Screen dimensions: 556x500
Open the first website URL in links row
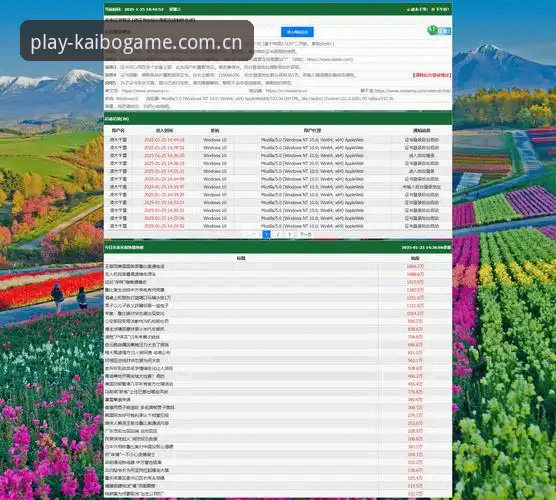tap(146, 91)
